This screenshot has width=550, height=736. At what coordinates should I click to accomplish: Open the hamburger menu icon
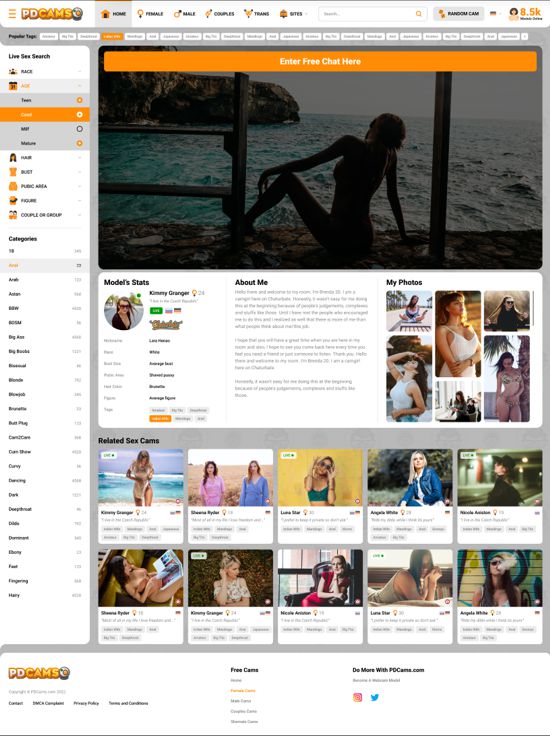point(12,14)
